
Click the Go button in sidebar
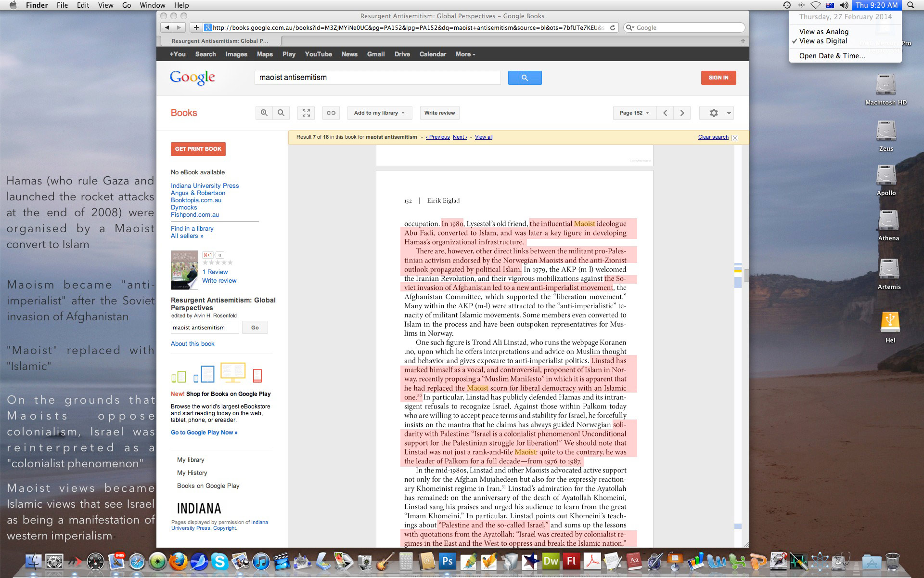click(x=255, y=328)
